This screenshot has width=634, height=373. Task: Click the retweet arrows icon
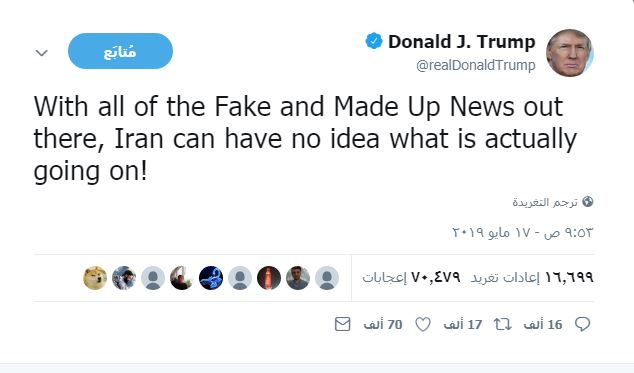503,324
